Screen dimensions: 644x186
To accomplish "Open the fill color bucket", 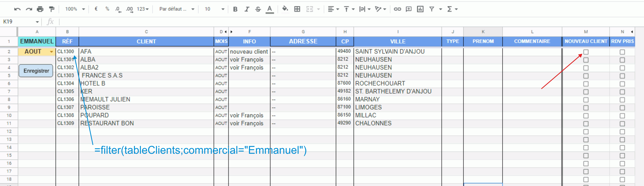I will point(285,9).
